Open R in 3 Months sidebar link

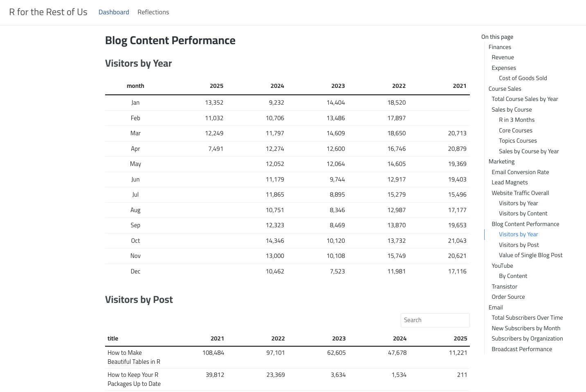pyautogui.click(x=516, y=120)
